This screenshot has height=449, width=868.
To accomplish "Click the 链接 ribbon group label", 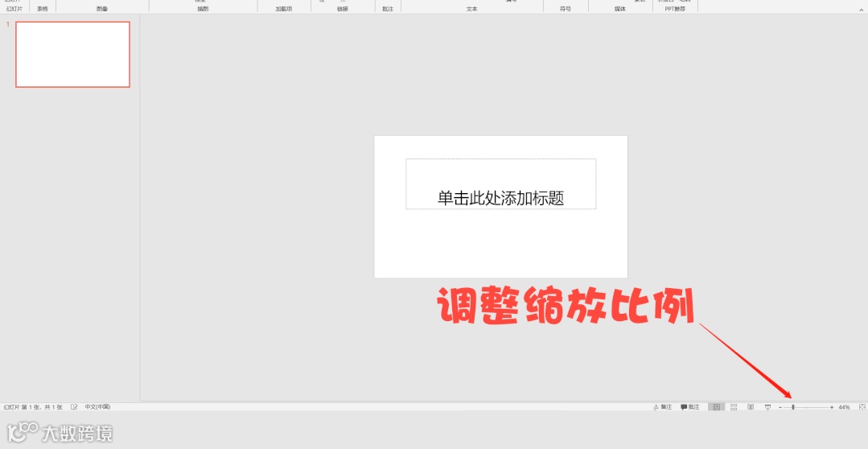I will coord(343,9).
